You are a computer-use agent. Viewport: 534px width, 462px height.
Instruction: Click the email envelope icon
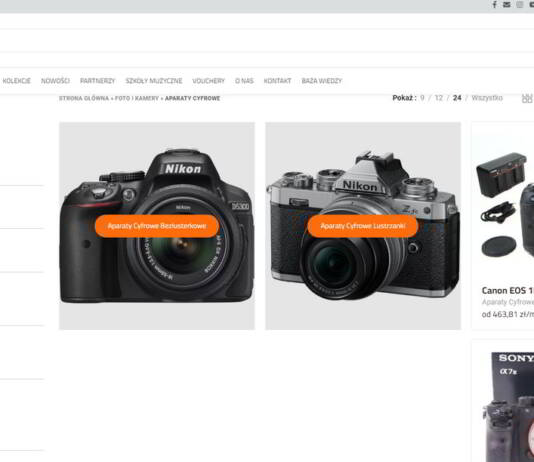tap(507, 4)
